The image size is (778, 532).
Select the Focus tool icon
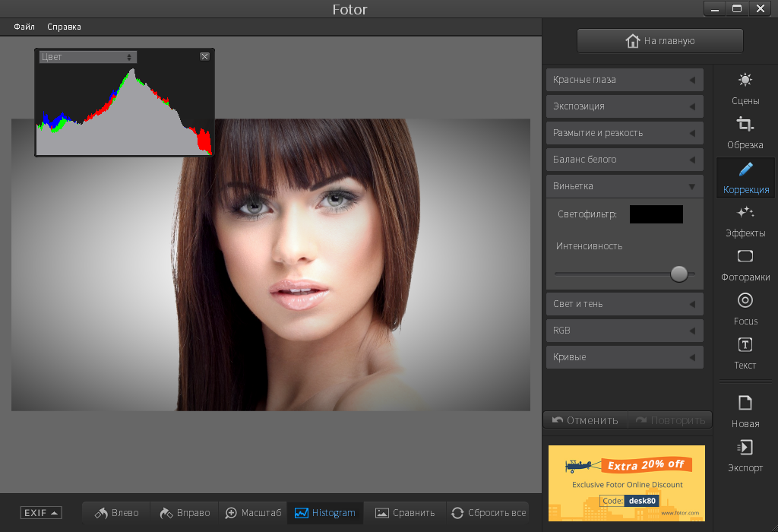click(745, 300)
